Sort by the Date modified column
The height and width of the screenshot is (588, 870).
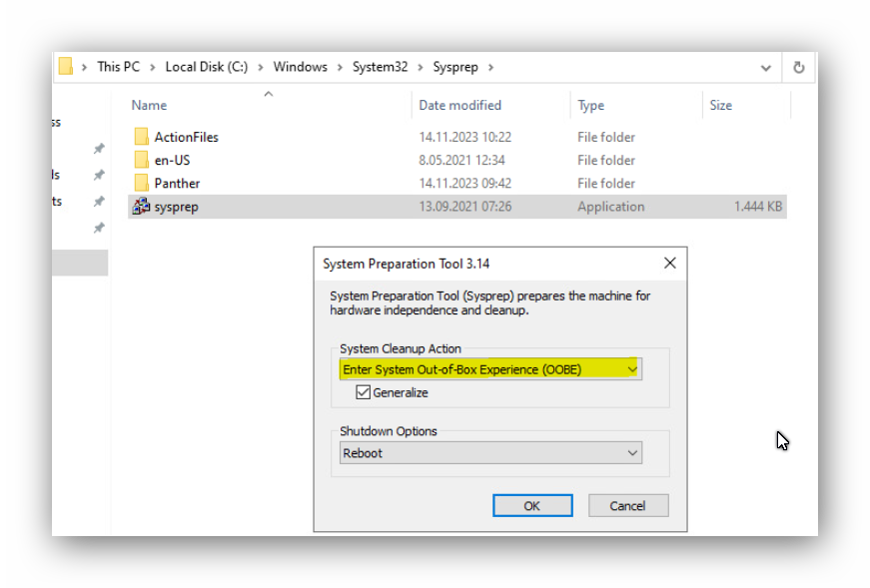pos(459,105)
